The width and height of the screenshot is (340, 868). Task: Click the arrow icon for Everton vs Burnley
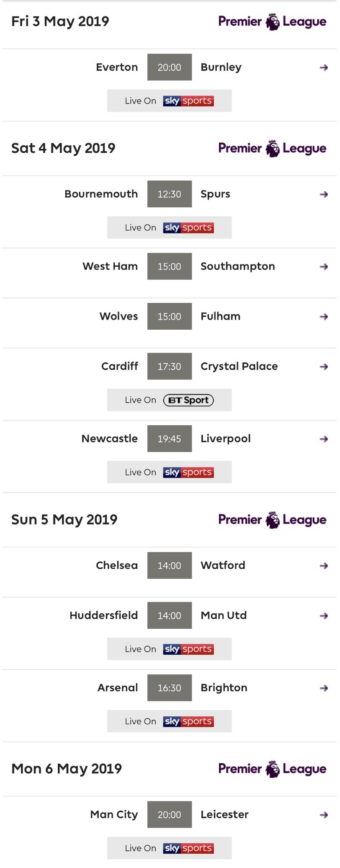point(324,67)
